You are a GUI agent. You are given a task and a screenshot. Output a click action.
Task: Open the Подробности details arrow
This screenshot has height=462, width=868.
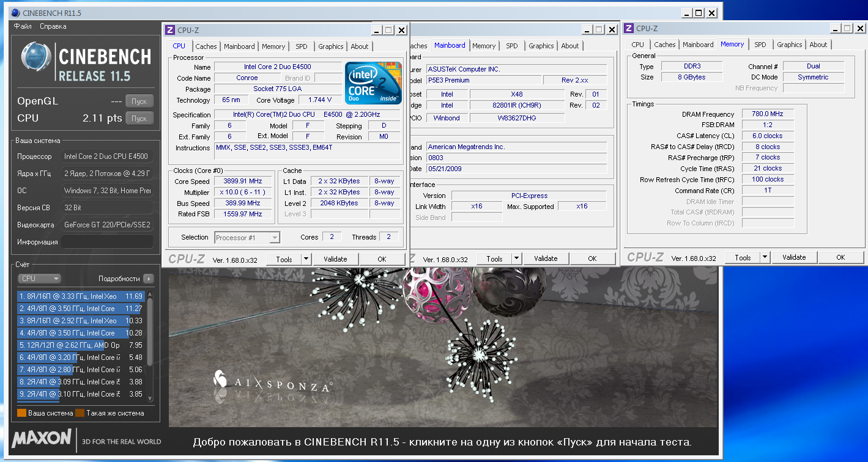click(149, 279)
